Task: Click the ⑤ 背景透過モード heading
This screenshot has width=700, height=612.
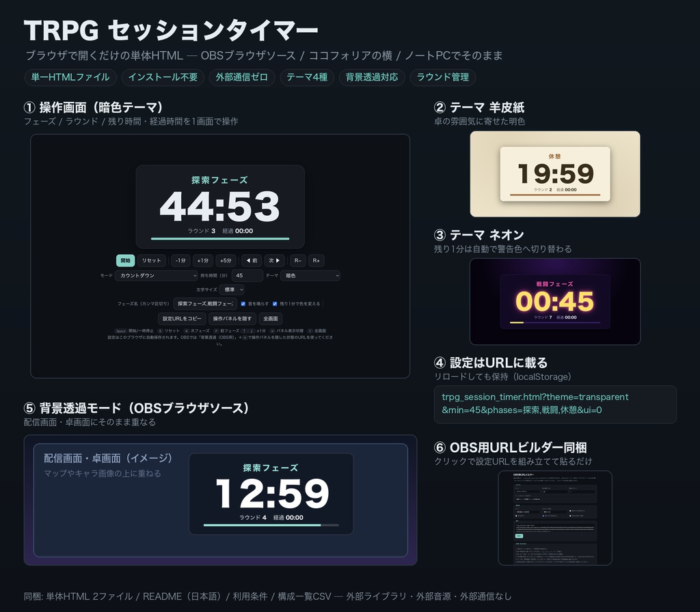Action: pyautogui.click(x=137, y=408)
